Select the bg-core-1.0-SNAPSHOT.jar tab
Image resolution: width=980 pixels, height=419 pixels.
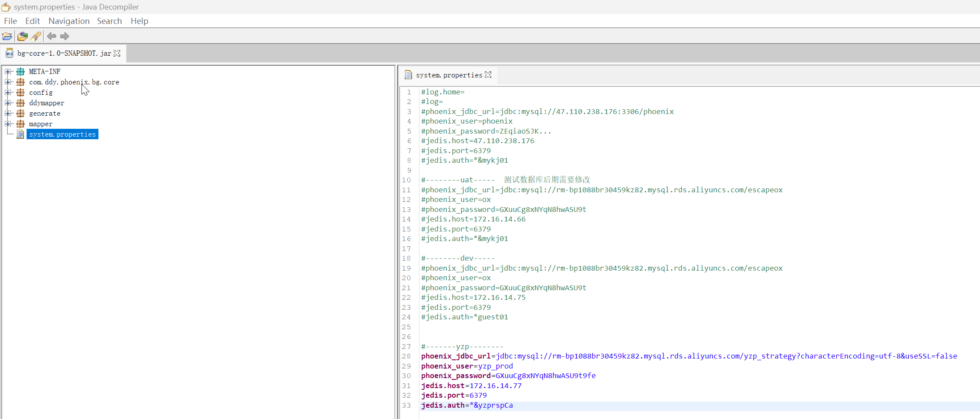[x=64, y=53]
